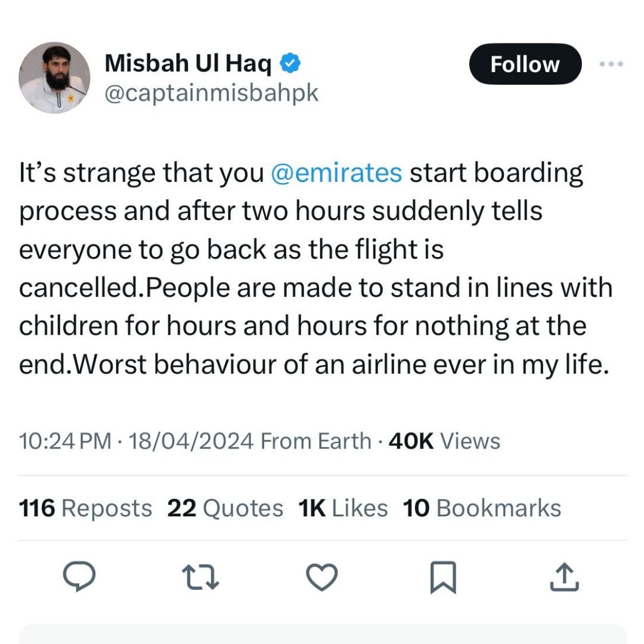Image resolution: width=644 pixels, height=644 pixels.
Task: View the 1K Likes list
Action: [343, 508]
